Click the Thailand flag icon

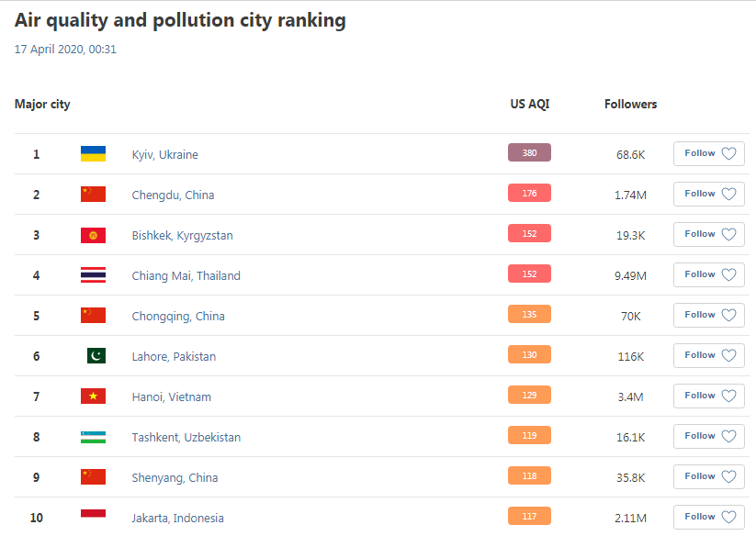[93, 275]
